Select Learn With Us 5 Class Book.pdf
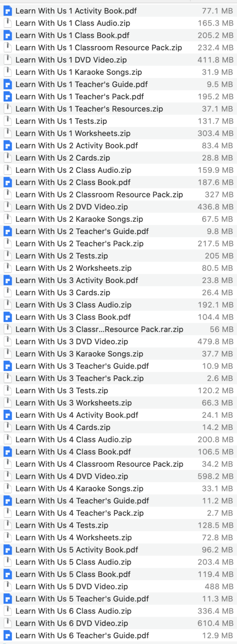Image resolution: width=237 pixels, height=644 pixels. point(118,574)
